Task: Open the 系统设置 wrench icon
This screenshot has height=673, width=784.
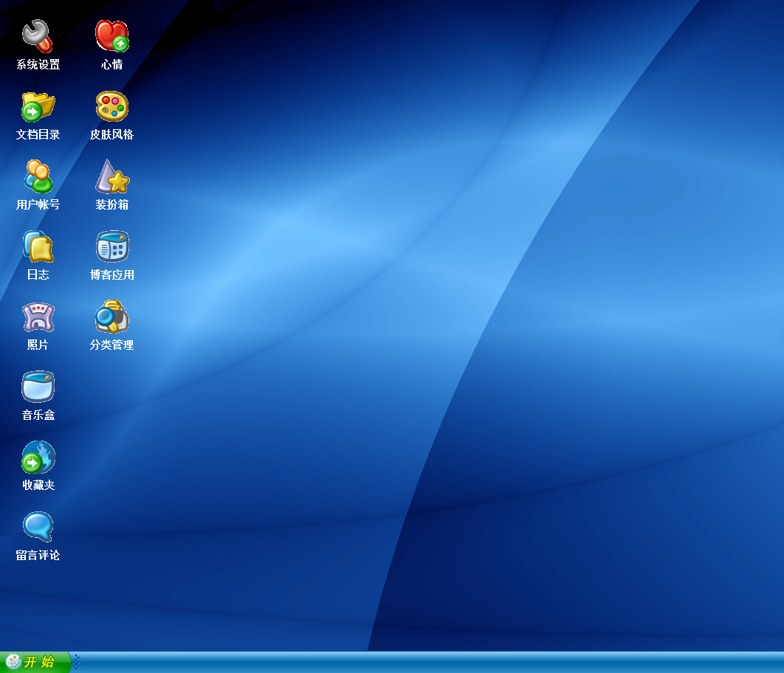Action: [x=38, y=35]
